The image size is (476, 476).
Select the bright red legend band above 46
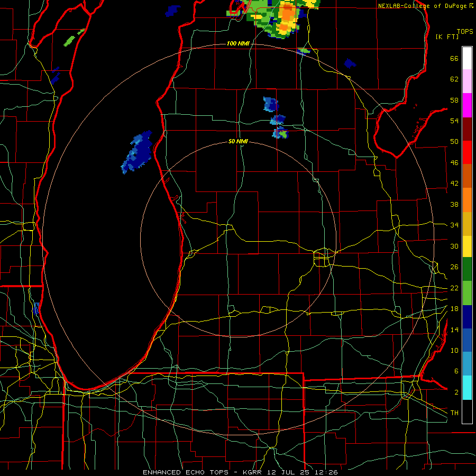coord(467,152)
